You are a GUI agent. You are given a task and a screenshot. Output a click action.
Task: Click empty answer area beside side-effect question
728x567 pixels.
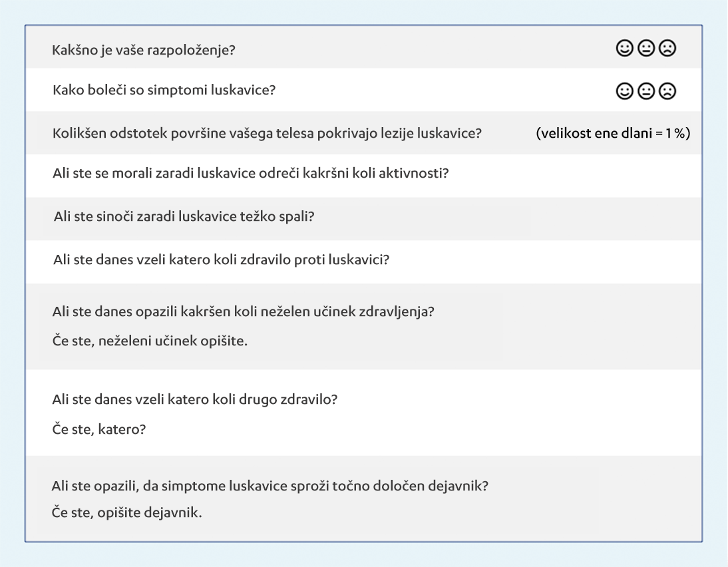click(x=566, y=326)
